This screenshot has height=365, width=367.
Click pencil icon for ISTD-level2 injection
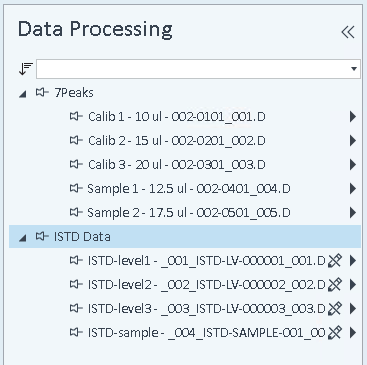[x=335, y=284]
